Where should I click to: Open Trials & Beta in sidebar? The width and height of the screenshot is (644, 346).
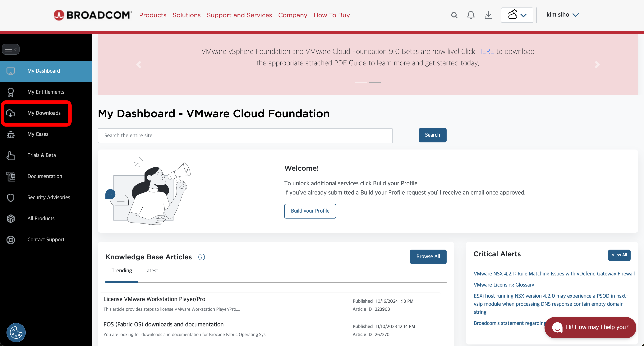tap(46, 155)
